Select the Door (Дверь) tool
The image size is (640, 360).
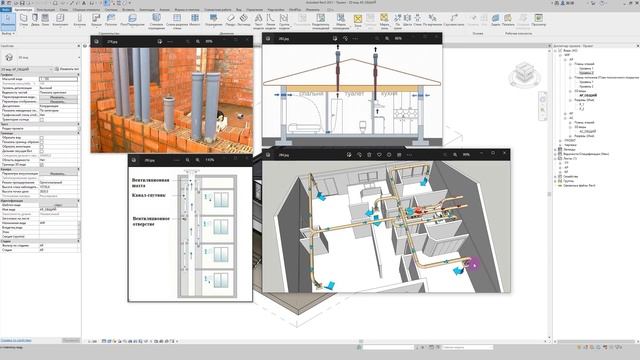35,20
